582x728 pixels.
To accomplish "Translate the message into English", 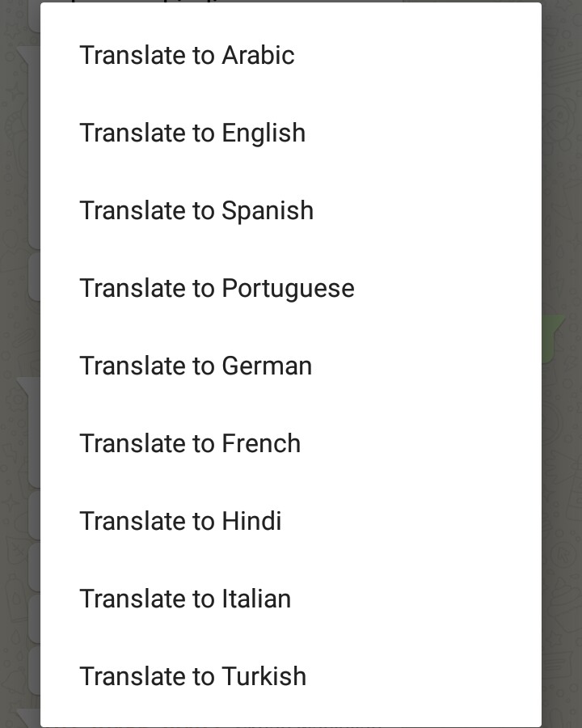I will pyautogui.click(x=291, y=133).
